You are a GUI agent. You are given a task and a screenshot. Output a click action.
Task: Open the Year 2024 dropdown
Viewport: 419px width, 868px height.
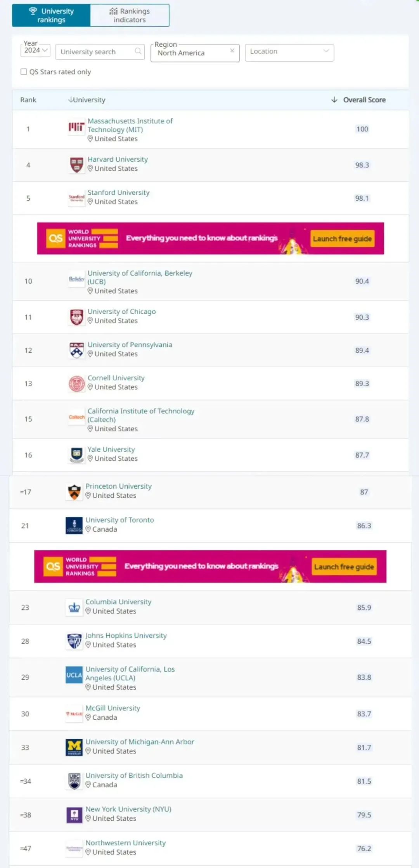pyautogui.click(x=35, y=50)
